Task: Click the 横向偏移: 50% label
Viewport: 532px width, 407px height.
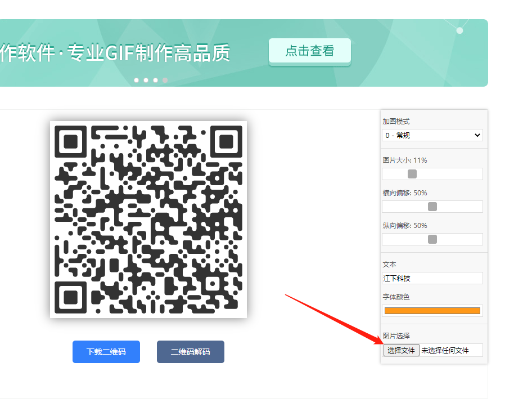Action: click(x=405, y=193)
